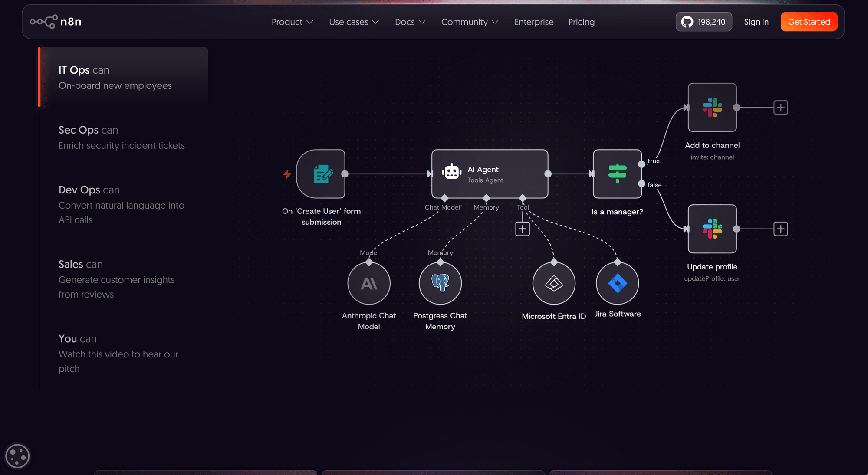Select the 'Dev Ops can' use case tab
Screen dimensions: 868x475
coord(123,204)
